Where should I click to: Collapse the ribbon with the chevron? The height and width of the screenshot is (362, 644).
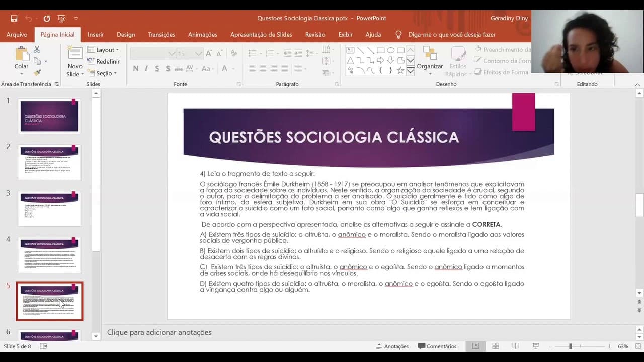[x=637, y=84]
